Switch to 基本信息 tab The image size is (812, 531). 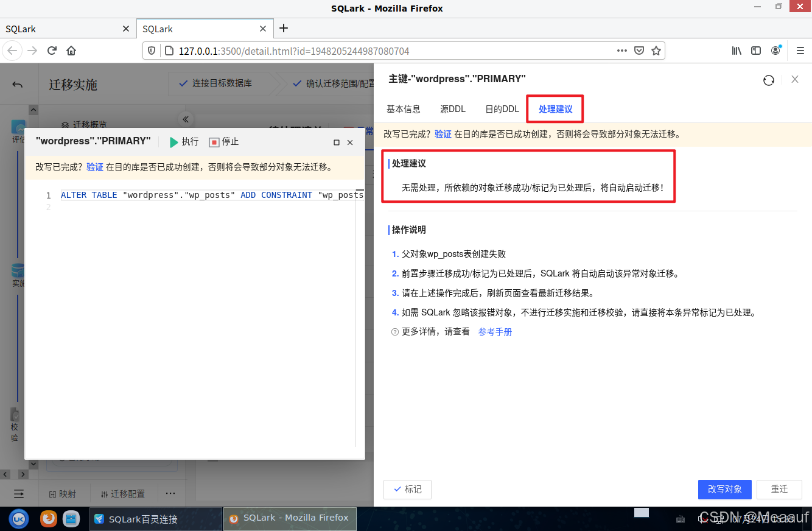coord(404,109)
